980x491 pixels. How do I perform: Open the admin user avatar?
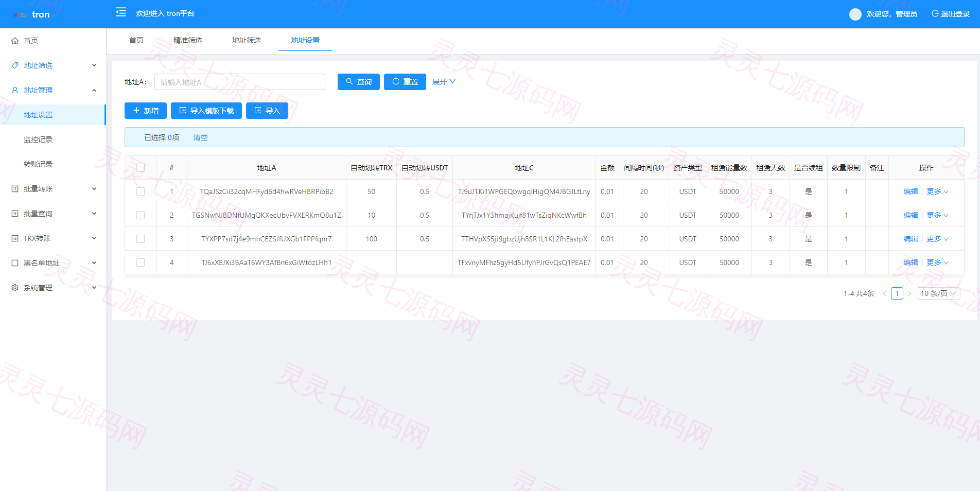point(855,14)
